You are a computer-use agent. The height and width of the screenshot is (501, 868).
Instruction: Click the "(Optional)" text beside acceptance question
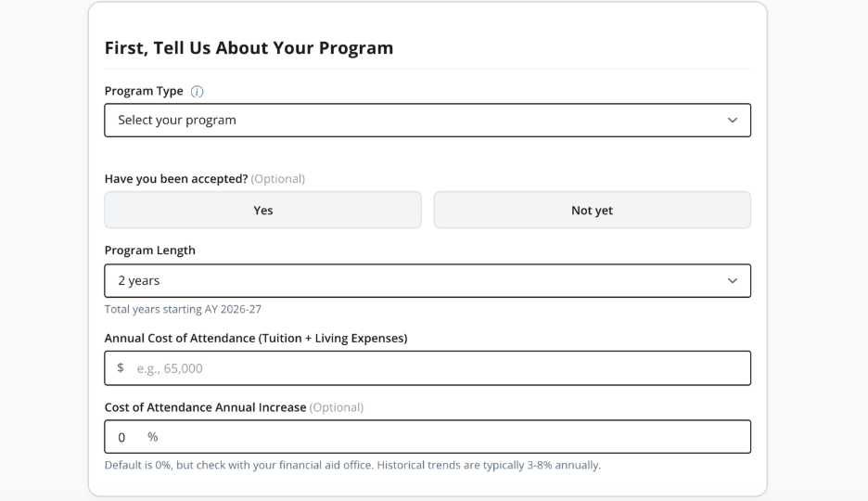click(x=278, y=179)
